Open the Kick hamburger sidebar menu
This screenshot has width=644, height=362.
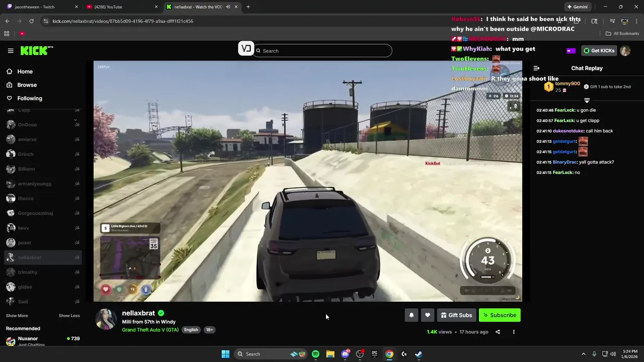click(x=11, y=51)
